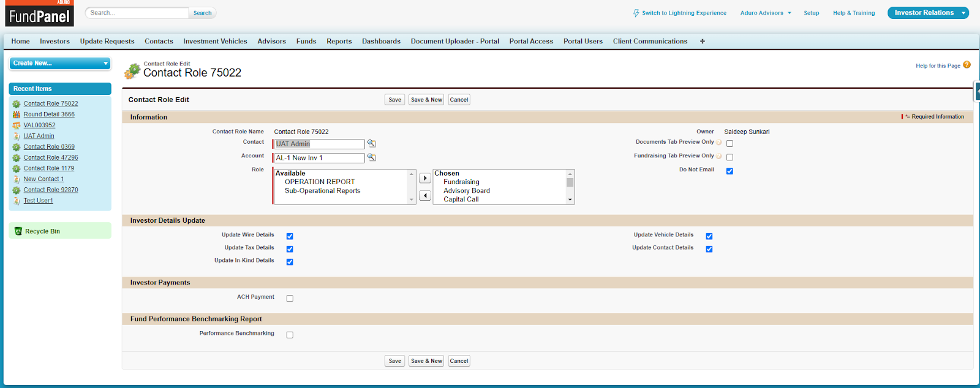Click the top Save button

click(395, 100)
